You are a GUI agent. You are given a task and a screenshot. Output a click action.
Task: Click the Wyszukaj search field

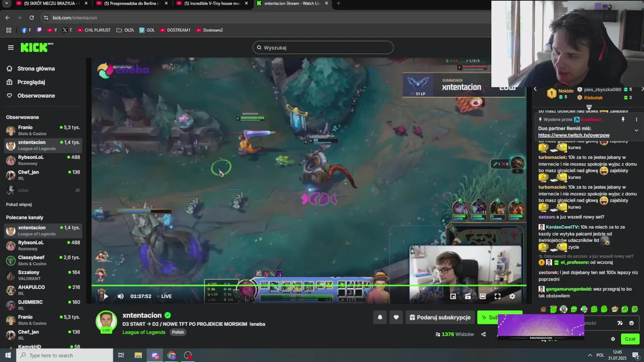(x=323, y=47)
